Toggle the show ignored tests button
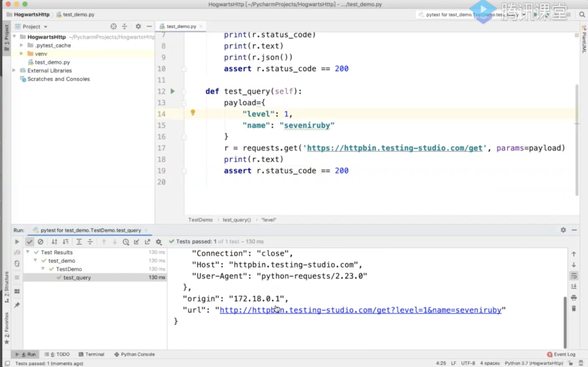 pos(40,242)
